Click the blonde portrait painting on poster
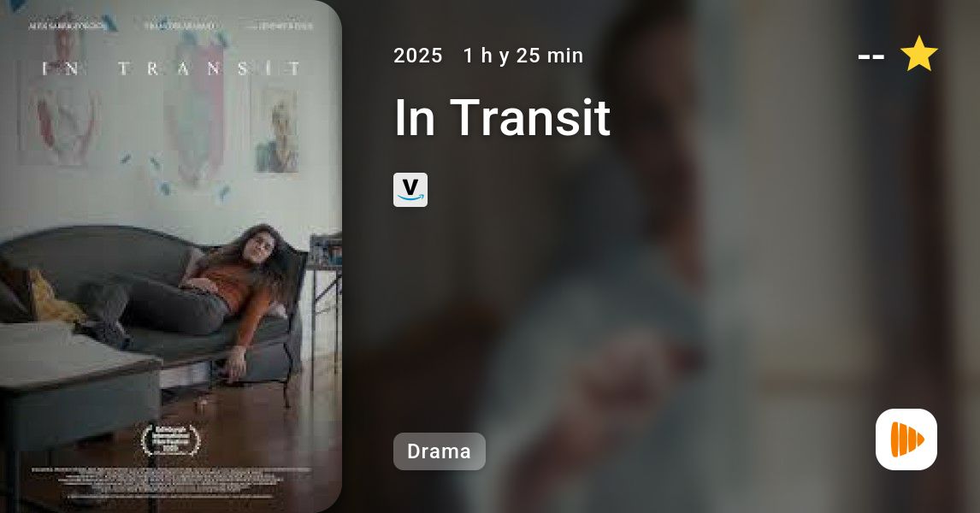980x513 pixels. pyautogui.click(x=276, y=128)
